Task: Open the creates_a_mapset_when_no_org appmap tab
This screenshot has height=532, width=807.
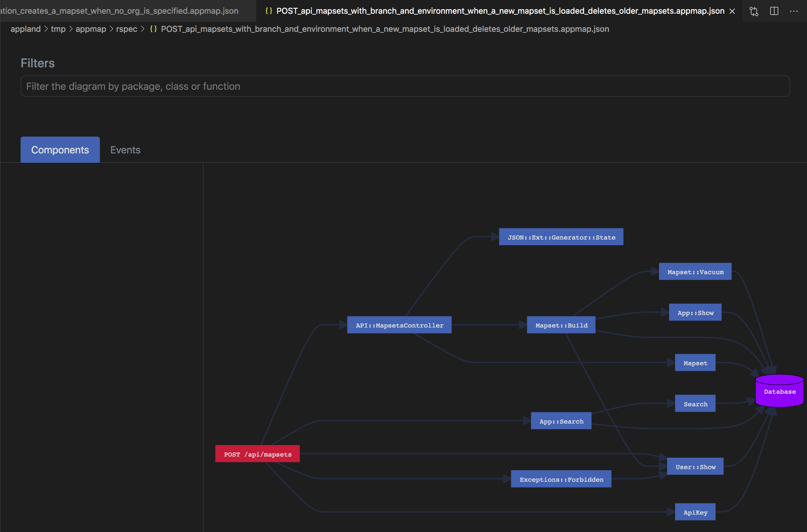Action: pos(119,11)
